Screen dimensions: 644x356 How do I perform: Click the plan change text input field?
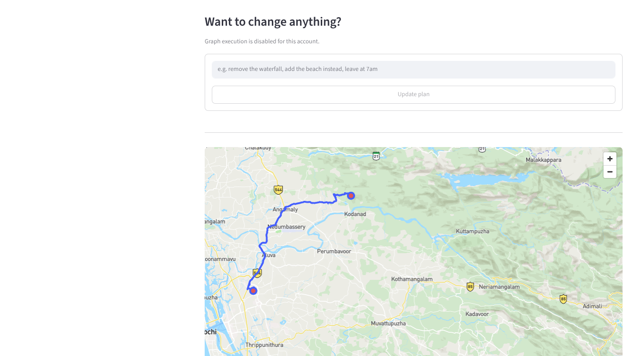tap(414, 69)
